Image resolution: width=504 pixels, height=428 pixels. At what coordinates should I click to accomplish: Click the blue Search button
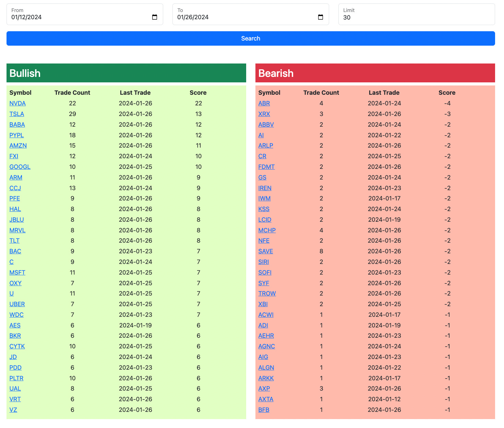coord(251,38)
